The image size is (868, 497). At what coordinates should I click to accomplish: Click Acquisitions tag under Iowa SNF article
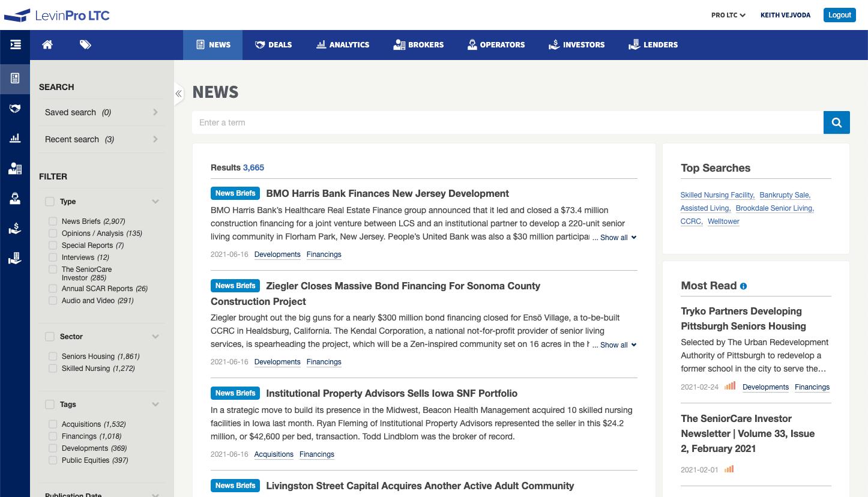(x=274, y=454)
